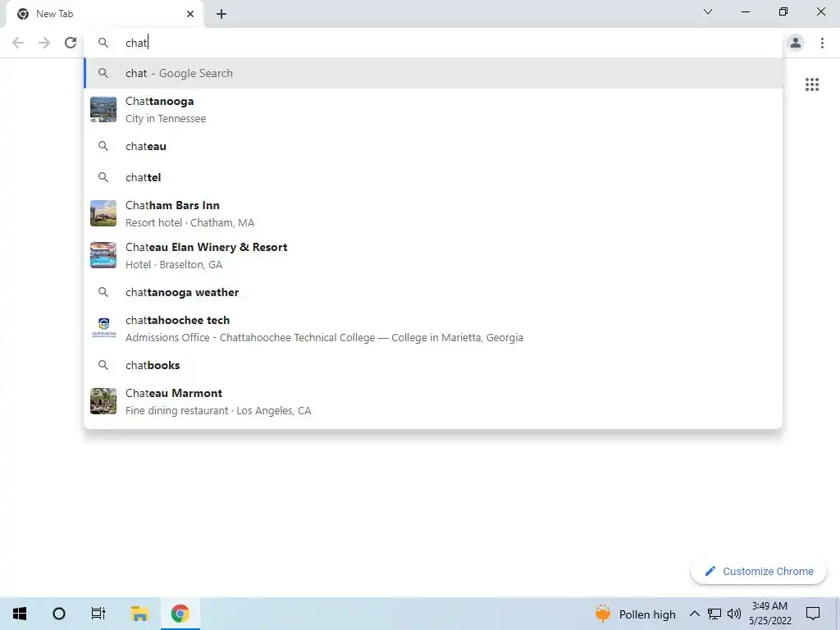This screenshot has width=840, height=630.
Task: Select Chateau Elan Winery & Resort suggestion
Action: (433, 255)
